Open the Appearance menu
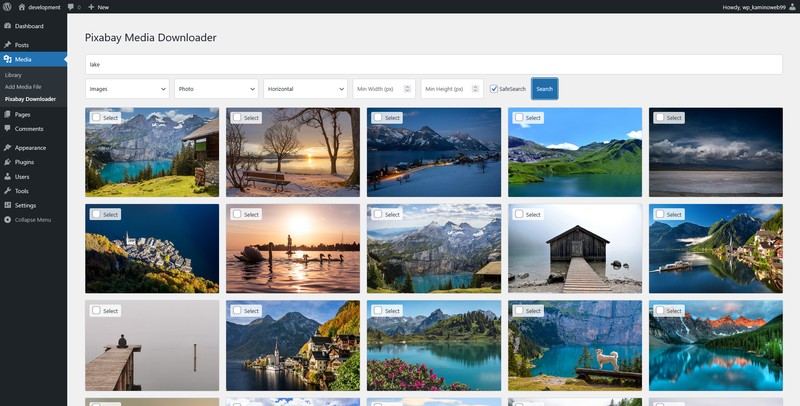The width and height of the screenshot is (800, 406). pos(33,147)
